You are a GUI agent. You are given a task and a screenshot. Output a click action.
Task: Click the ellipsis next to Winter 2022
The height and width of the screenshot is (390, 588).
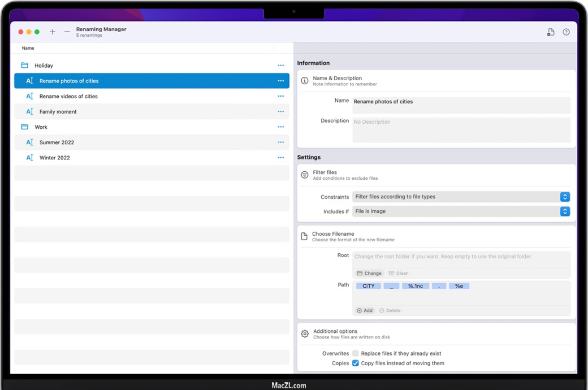280,158
